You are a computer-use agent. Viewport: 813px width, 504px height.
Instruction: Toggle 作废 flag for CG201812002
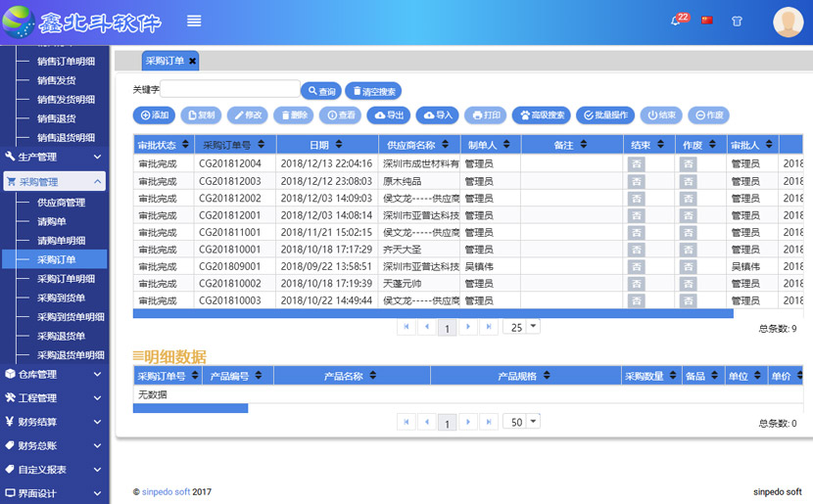tap(688, 199)
